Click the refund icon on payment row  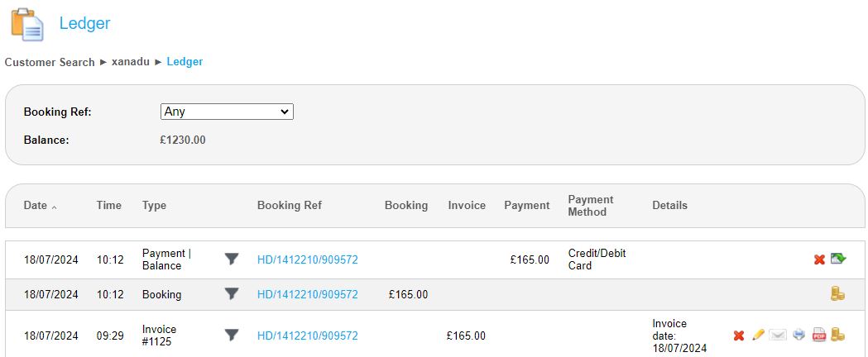click(x=838, y=259)
